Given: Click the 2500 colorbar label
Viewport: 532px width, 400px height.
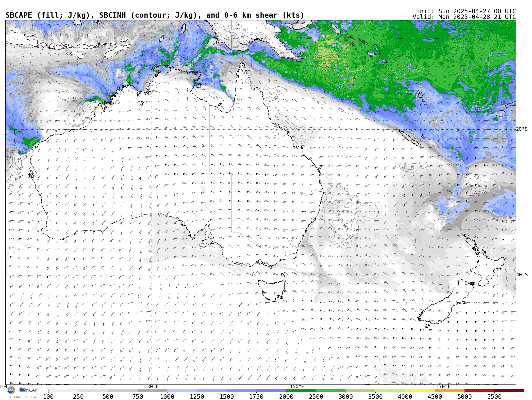Looking at the screenshot, I should point(316,397).
